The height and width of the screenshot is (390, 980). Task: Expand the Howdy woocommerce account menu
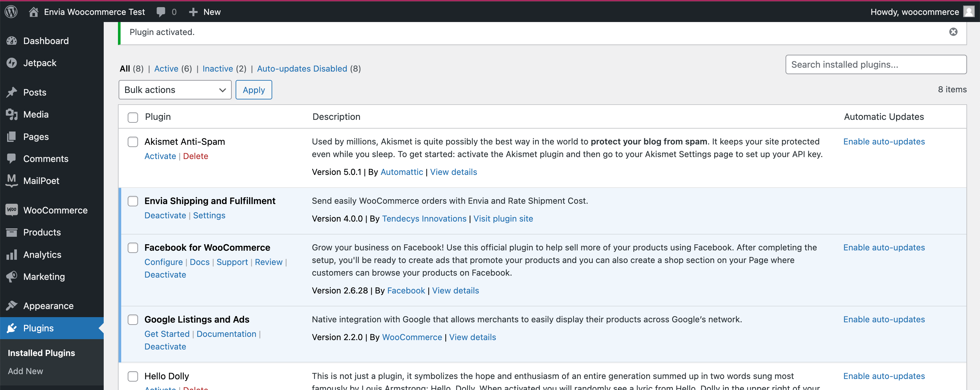[x=917, y=12]
